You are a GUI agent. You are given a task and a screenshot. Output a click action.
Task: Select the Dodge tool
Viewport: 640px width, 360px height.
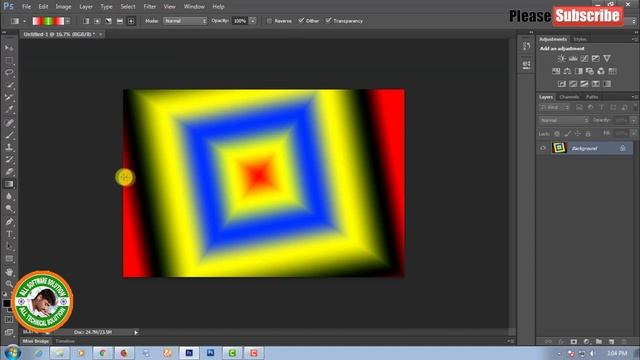click(x=9, y=209)
